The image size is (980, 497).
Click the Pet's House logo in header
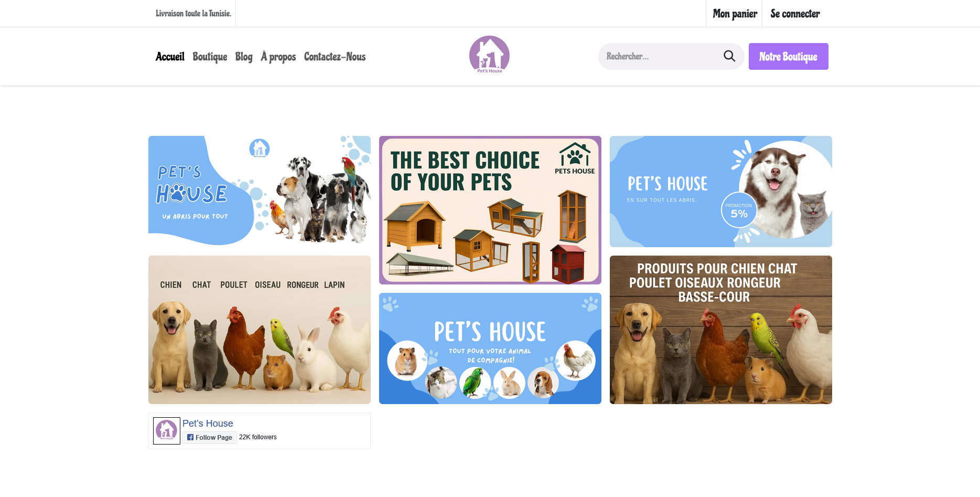coord(489,55)
